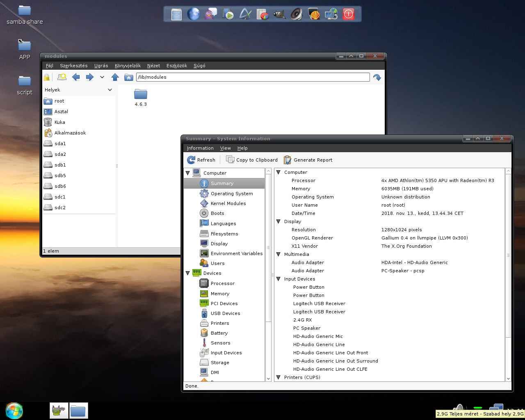The height and width of the screenshot is (420, 525).
Task: Click the reload/go arrow beside path bar
Action: 377,77
